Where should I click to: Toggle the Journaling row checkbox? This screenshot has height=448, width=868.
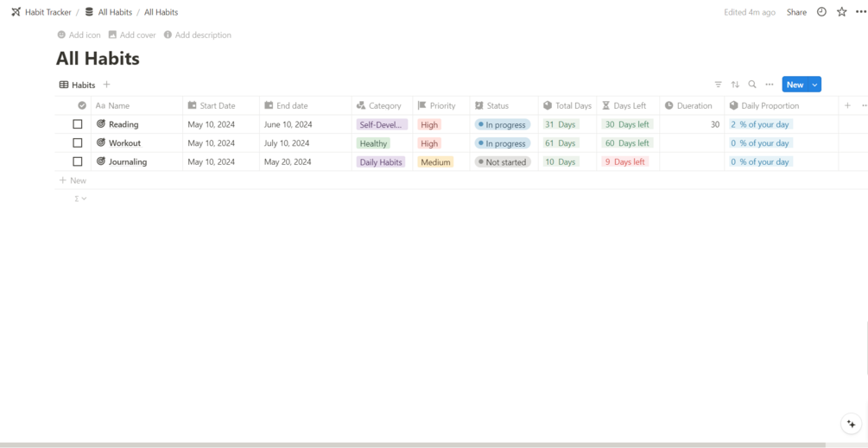coord(78,161)
